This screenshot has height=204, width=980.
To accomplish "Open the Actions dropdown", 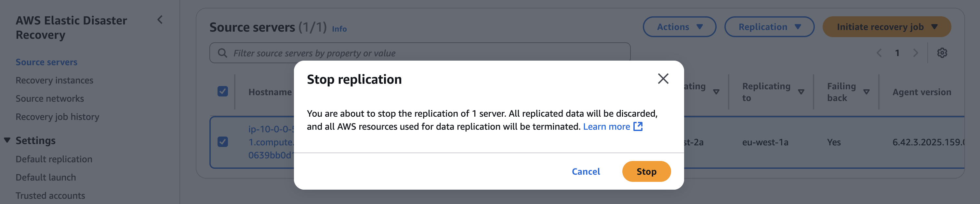I will pyautogui.click(x=680, y=27).
